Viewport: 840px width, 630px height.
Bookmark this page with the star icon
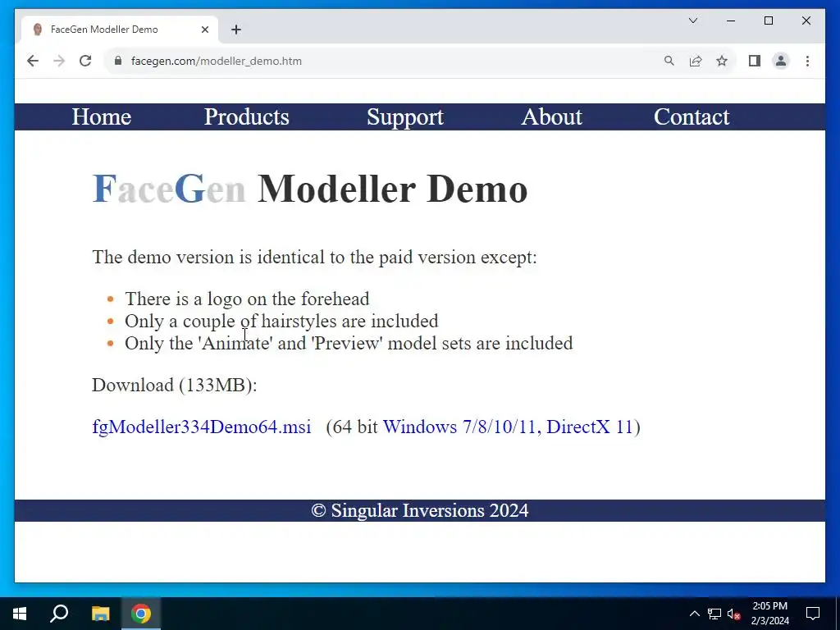722,61
